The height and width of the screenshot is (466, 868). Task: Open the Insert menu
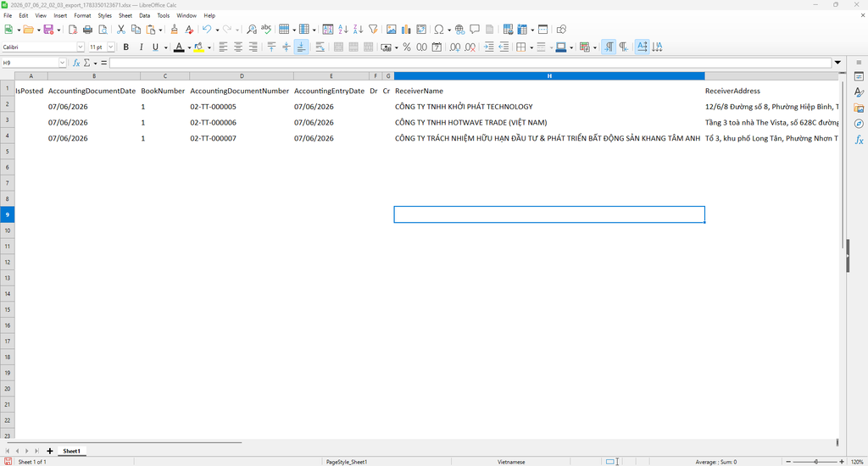60,15
